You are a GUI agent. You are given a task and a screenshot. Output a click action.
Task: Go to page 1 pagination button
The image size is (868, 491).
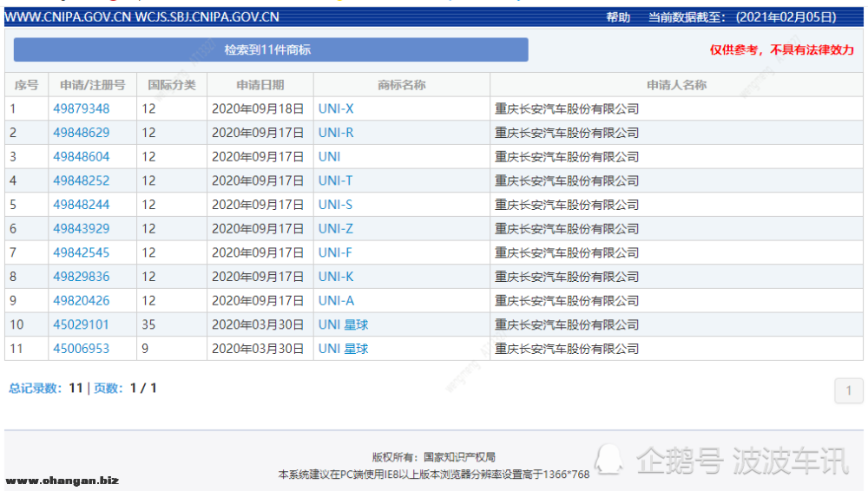pos(849,391)
